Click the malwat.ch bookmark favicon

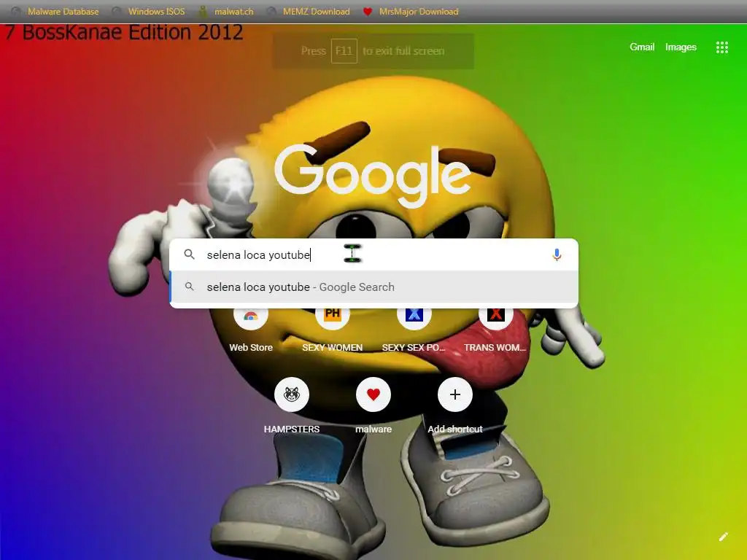coord(203,12)
